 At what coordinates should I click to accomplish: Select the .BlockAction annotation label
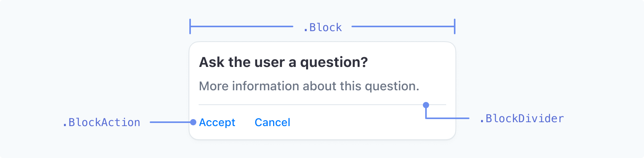(x=101, y=122)
